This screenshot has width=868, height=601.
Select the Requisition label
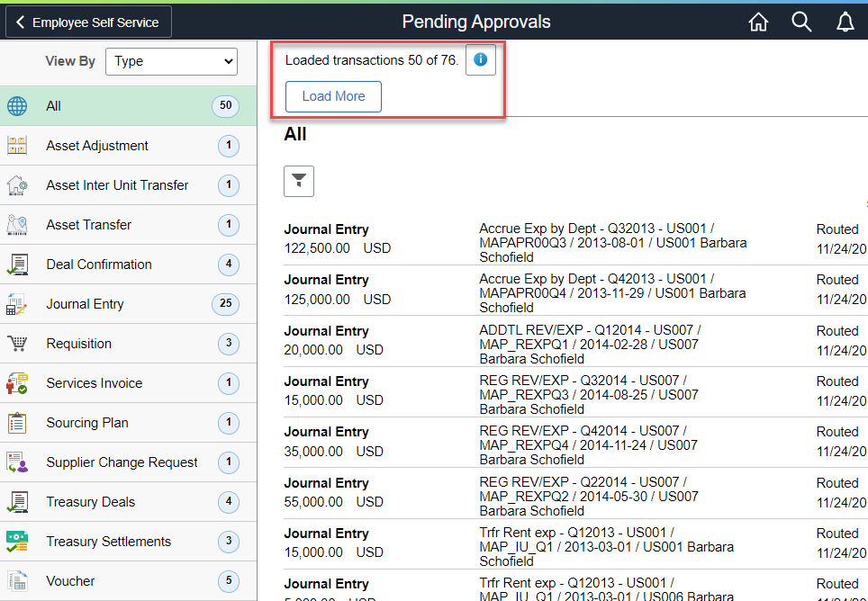click(x=79, y=344)
